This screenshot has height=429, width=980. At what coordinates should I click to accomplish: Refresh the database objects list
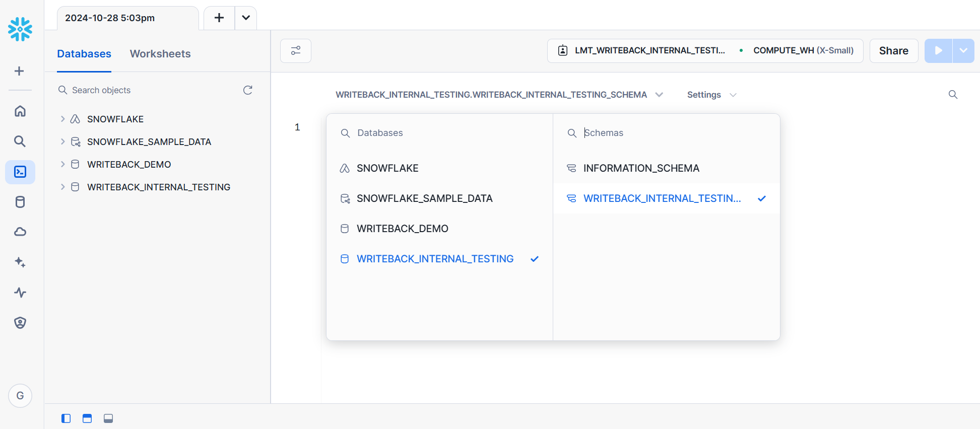pyautogui.click(x=247, y=90)
